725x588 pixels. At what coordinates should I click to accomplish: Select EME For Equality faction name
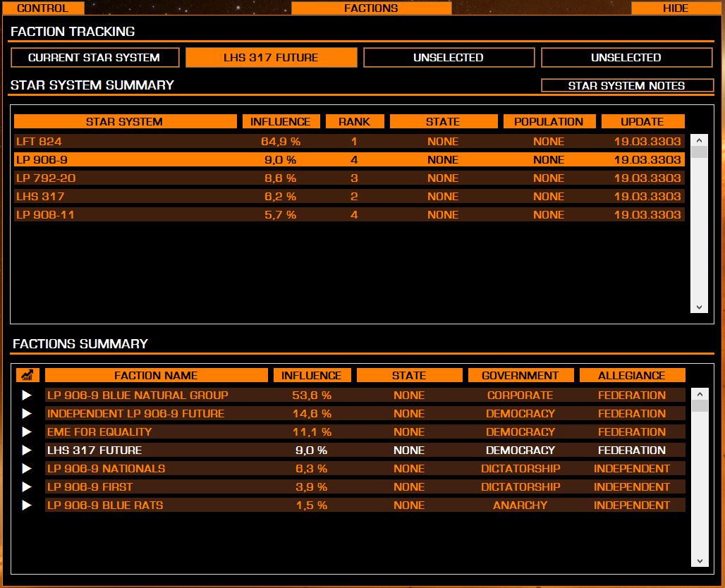pyautogui.click(x=99, y=431)
